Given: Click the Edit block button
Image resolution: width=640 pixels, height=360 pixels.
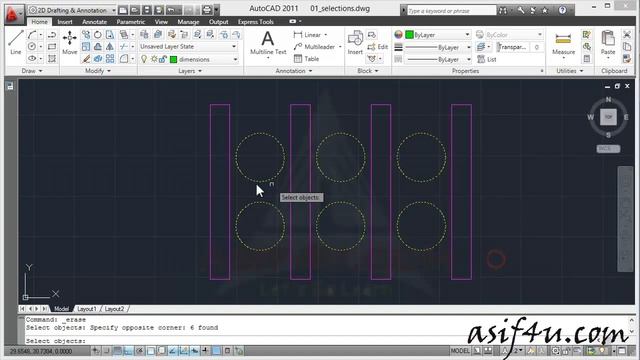Looking at the screenshot, I should point(378,47).
